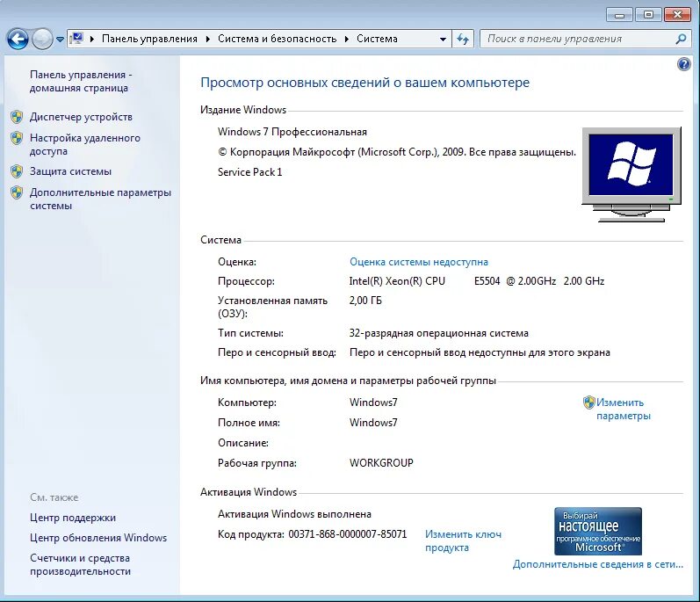Click the 32-разрядная операционная система text
The height and width of the screenshot is (602, 700).
click(x=438, y=334)
